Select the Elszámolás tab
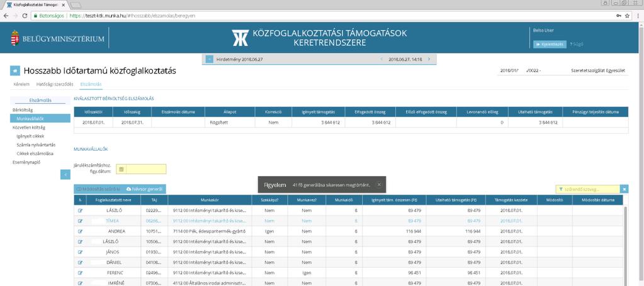644x286 pixels. 91,84
